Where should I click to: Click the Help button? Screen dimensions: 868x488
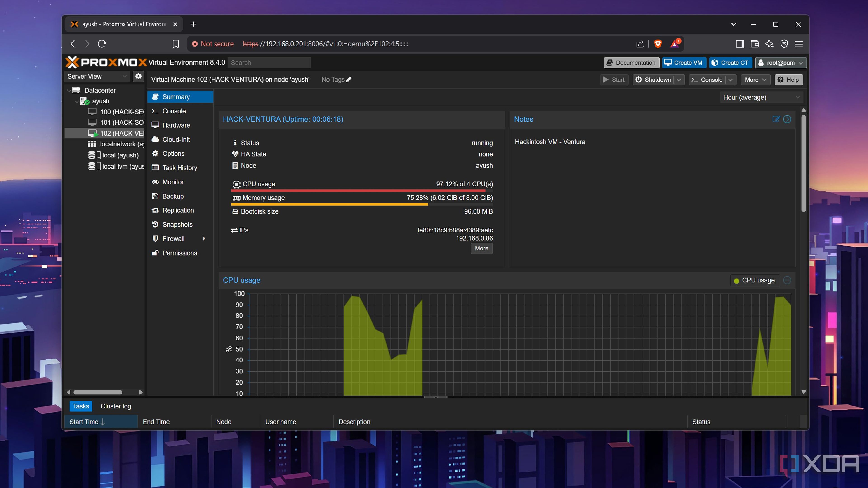[x=788, y=80]
